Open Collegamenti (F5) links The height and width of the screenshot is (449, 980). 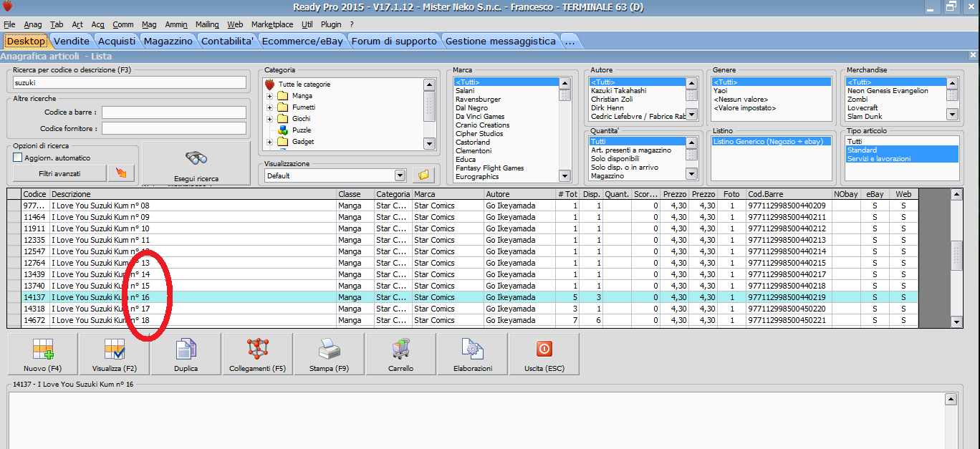(x=258, y=354)
